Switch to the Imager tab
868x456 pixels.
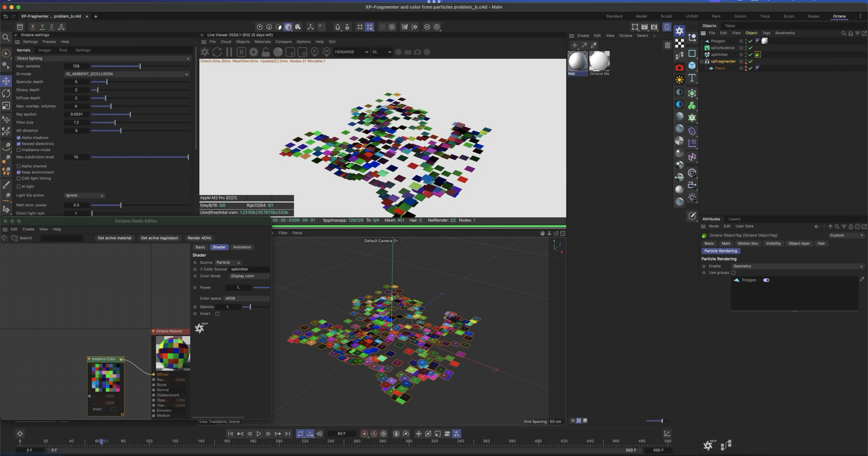point(44,50)
